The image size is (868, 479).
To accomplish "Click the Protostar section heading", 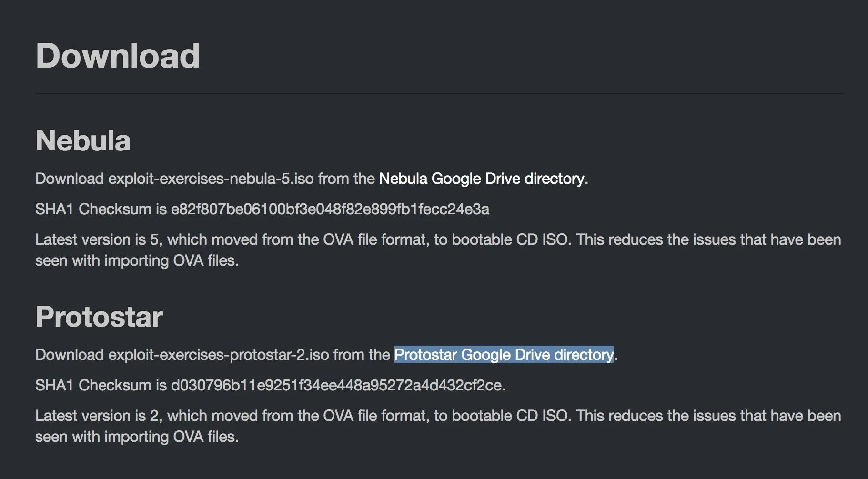I will coord(99,317).
